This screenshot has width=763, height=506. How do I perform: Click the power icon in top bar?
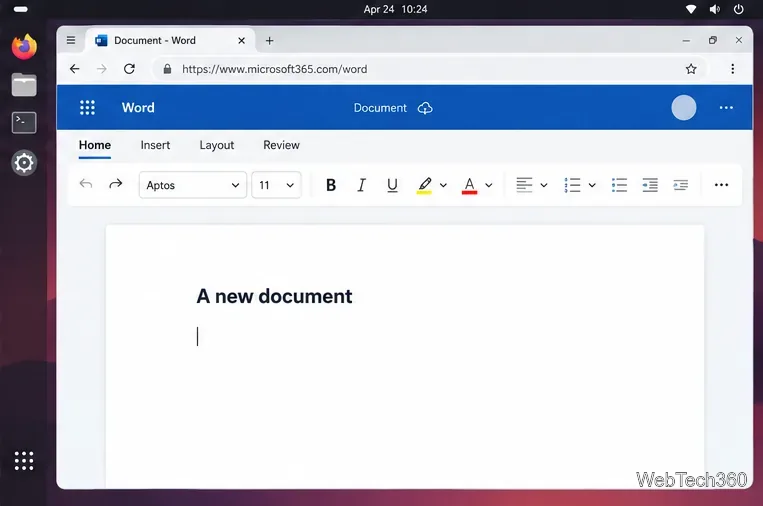[x=739, y=9]
